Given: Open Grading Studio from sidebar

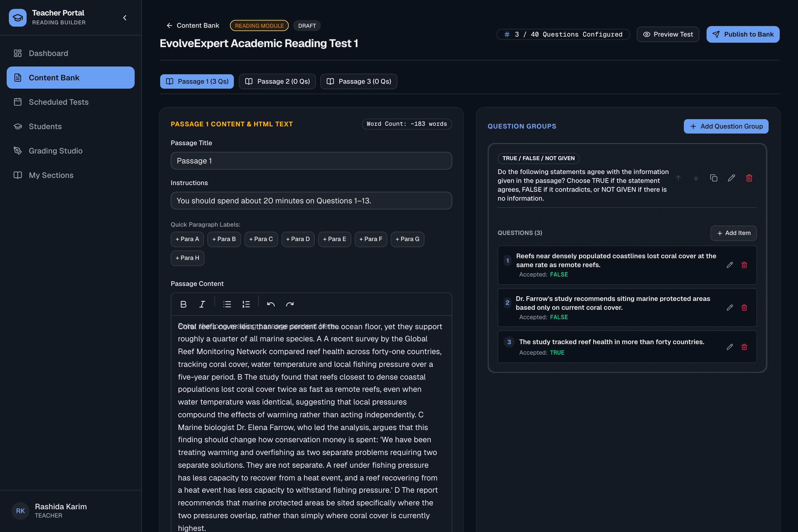Looking at the screenshot, I should (x=71, y=151).
